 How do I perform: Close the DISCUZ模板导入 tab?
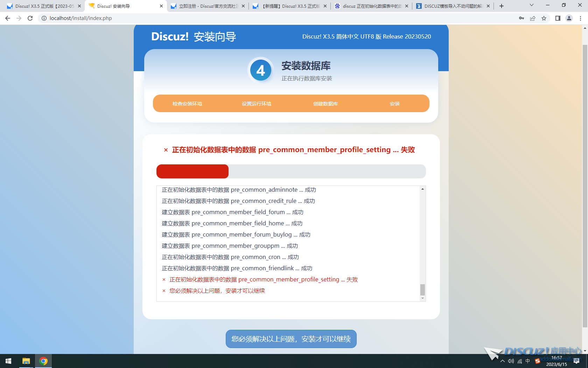pyautogui.click(x=488, y=6)
